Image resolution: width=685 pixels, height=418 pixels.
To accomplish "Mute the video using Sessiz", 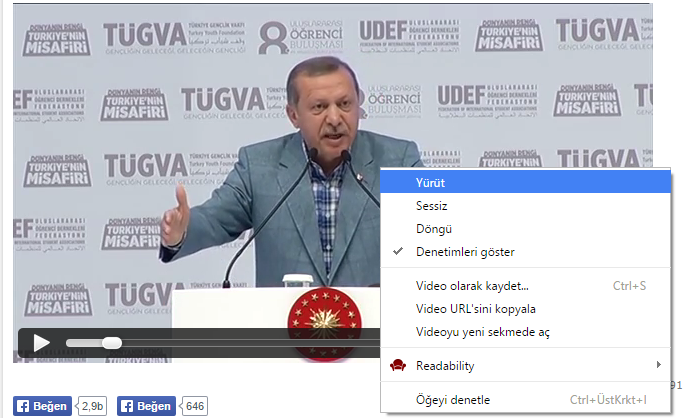I will [432, 206].
